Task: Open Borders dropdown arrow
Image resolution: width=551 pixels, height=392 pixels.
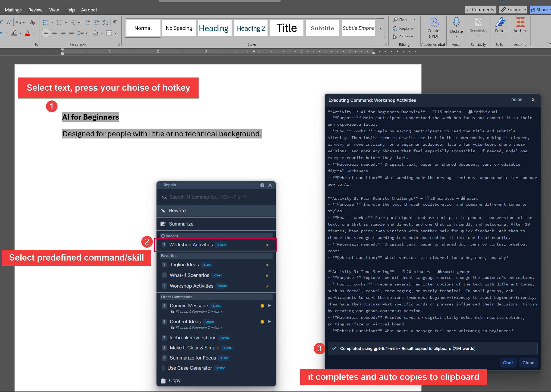Action: tap(115, 33)
